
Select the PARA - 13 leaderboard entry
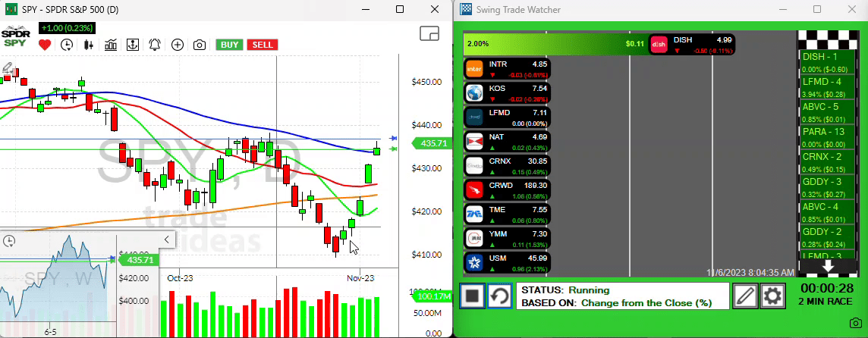(x=826, y=138)
